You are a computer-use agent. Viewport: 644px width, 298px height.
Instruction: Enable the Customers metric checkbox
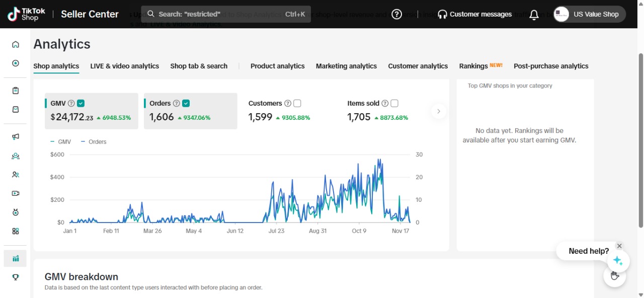[297, 103]
